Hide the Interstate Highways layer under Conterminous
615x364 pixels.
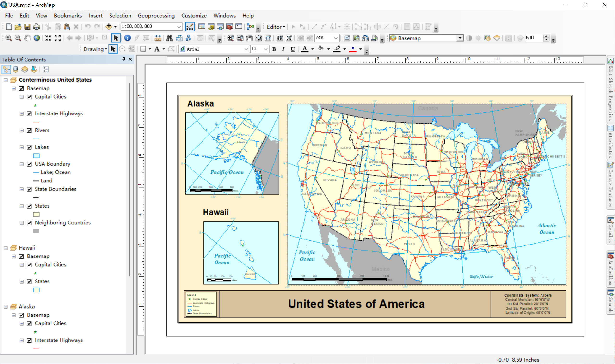(x=29, y=114)
